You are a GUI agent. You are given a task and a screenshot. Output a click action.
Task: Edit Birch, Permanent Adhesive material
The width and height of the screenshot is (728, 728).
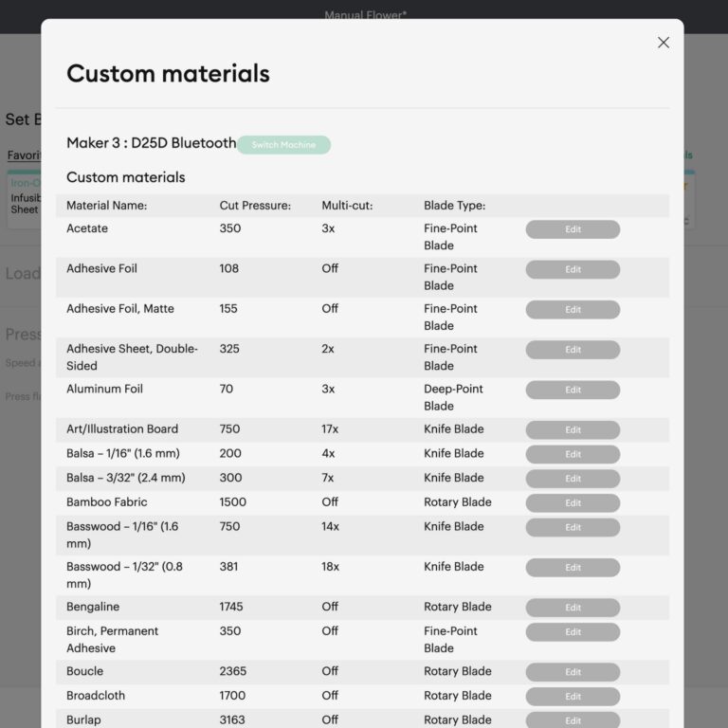[x=573, y=632]
